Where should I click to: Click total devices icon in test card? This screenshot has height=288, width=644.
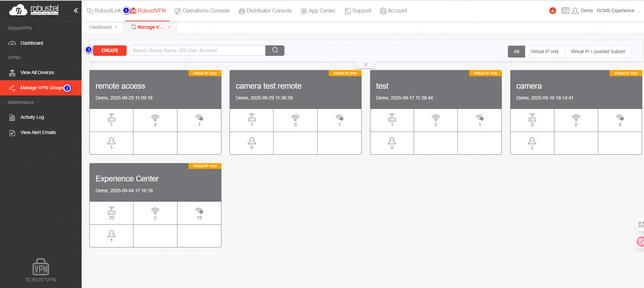pyautogui.click(x=392, y=118)
